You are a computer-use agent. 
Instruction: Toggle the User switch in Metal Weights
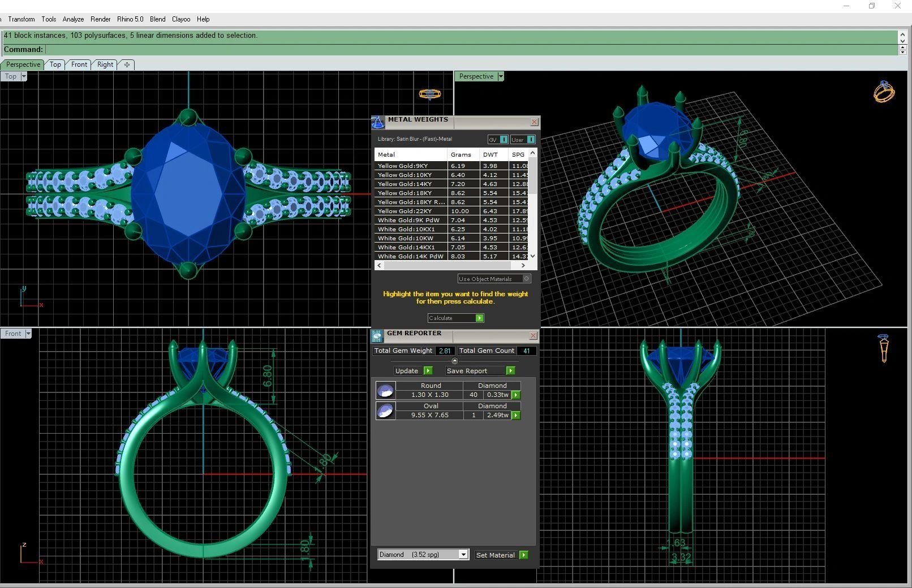tap(531, 140)
